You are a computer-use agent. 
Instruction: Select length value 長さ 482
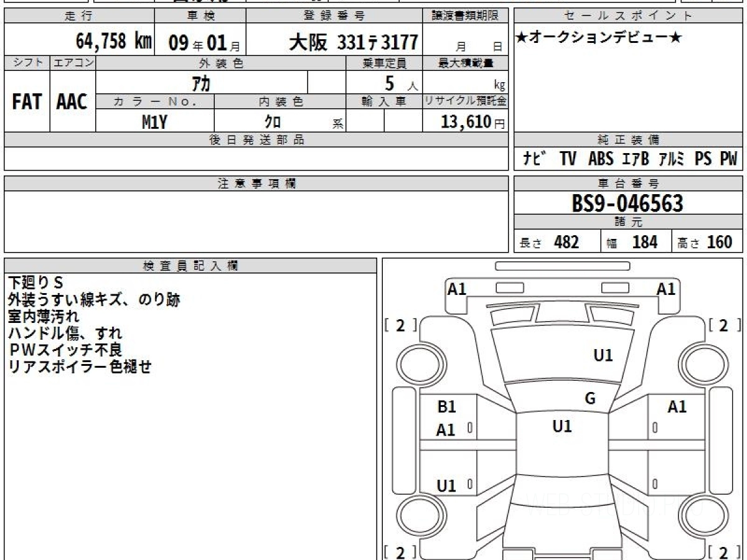click(x=550, y=242)
